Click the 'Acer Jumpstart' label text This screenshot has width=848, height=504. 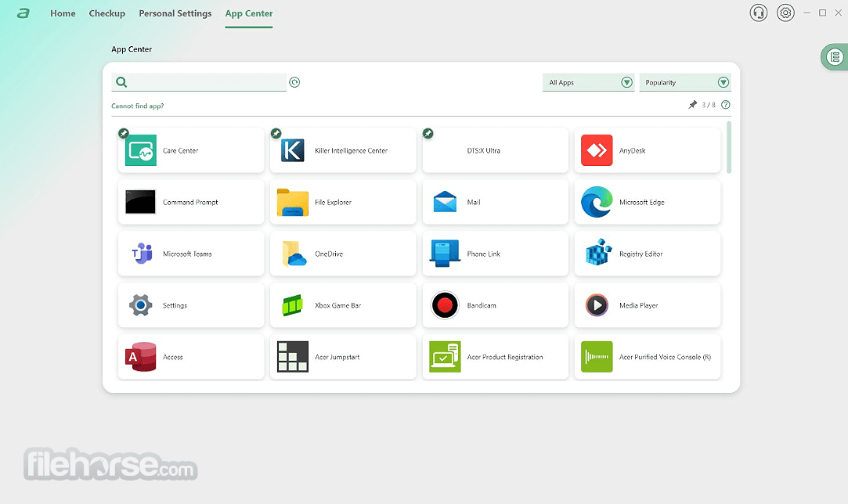(337, 357)
